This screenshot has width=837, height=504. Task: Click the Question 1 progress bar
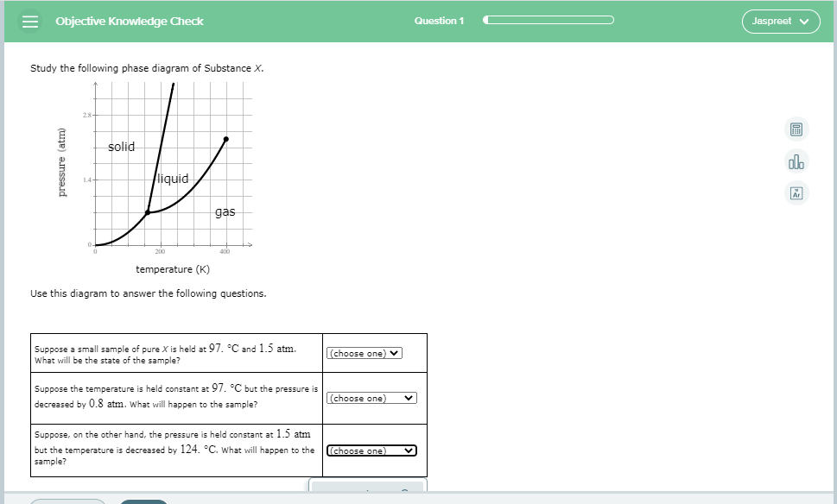[x=548, y=18]
